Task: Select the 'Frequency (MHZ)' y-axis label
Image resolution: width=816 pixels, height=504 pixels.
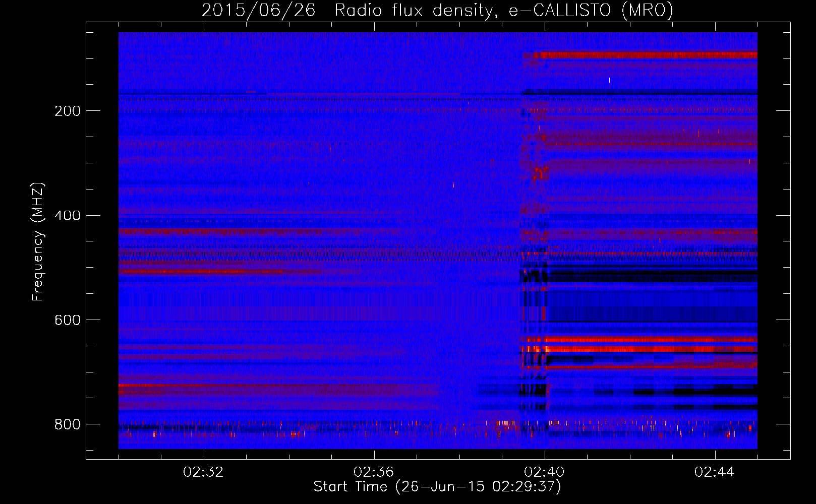Action: 38,242
